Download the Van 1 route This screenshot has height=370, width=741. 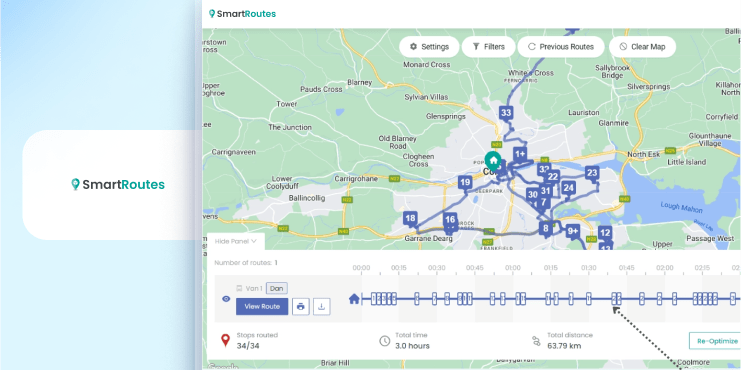322,307
